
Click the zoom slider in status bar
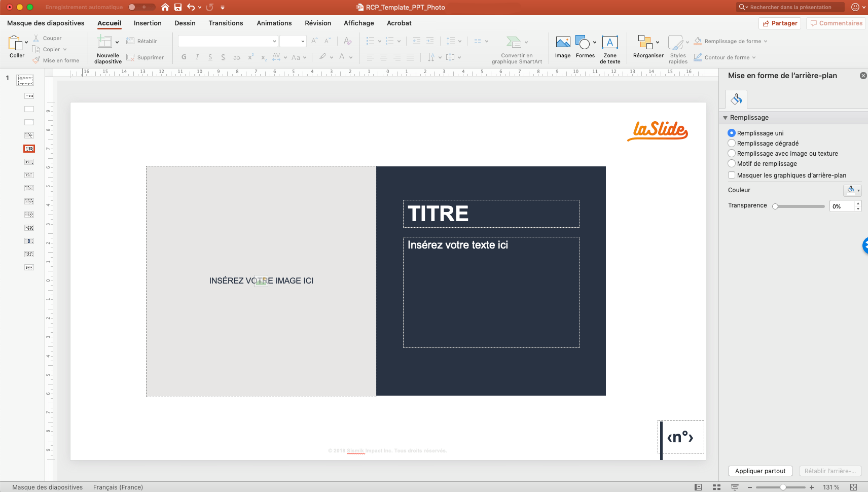(x=781, y=487)
